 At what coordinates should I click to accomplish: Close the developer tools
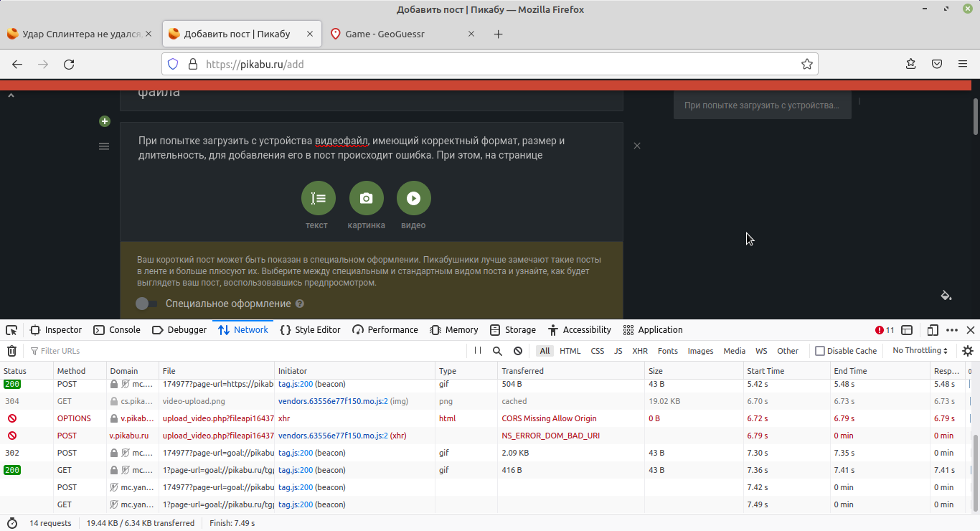[x=971, y=330]
